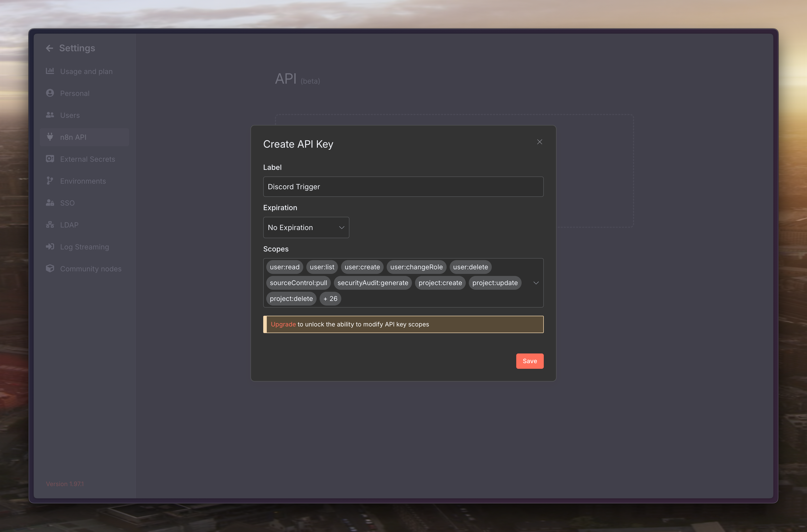
Task: Open the SSO settings page
Action: click(x=67, y=203)
